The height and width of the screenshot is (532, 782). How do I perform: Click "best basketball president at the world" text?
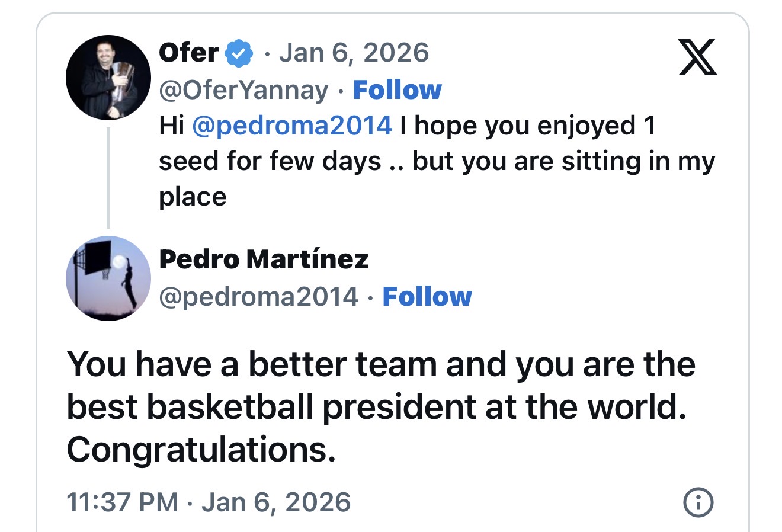pos(376,407)
